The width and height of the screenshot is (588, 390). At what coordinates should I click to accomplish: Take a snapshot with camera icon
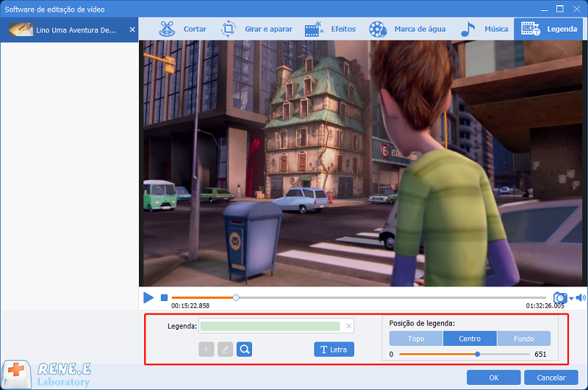tap(560, 298)
